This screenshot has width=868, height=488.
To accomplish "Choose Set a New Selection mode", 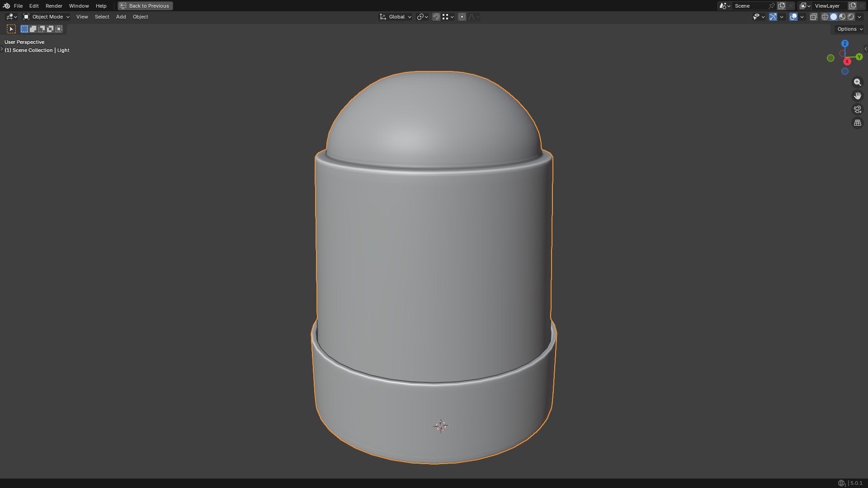I will click(24, 29).
